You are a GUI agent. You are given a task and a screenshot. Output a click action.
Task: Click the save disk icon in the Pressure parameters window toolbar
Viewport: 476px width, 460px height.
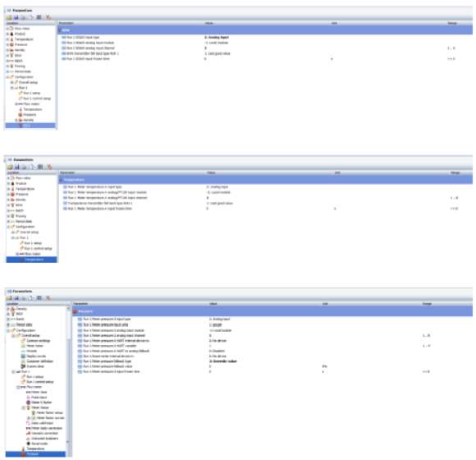16,298
